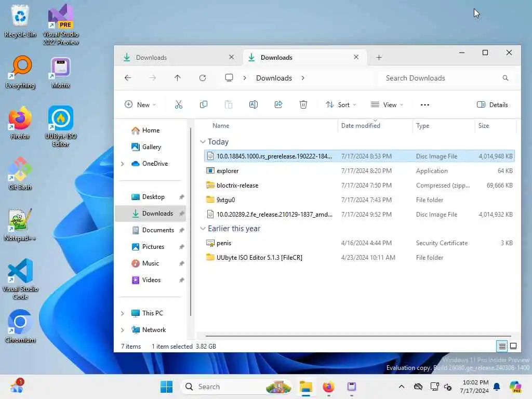Go up one folder level arrow
Screen dimensions: 532x399
[178, 78]
